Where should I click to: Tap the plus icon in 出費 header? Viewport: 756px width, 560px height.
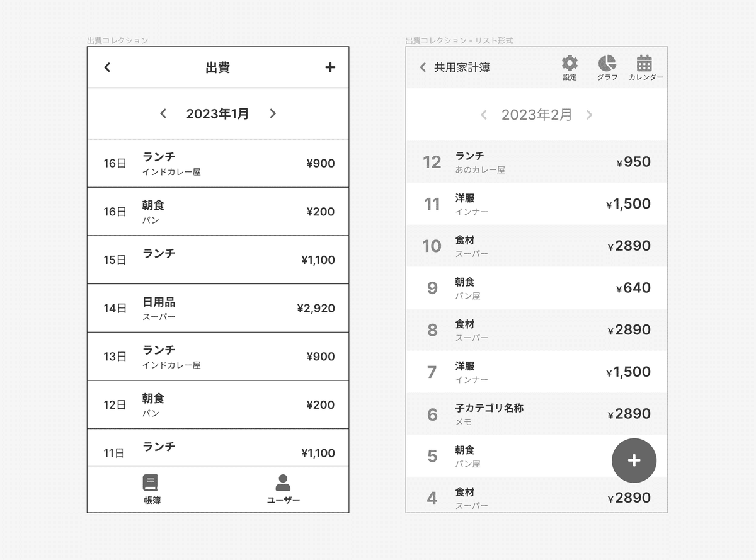click(x=330, y=67)
